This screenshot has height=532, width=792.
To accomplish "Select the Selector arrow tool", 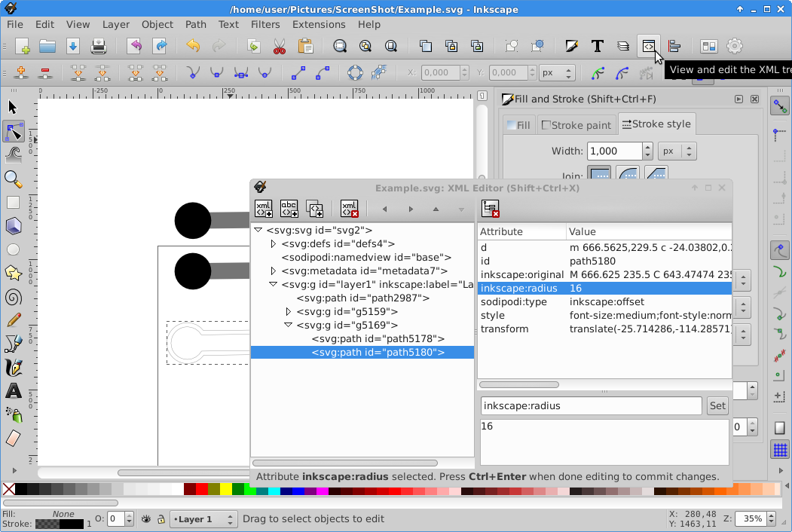I will 13,107.
